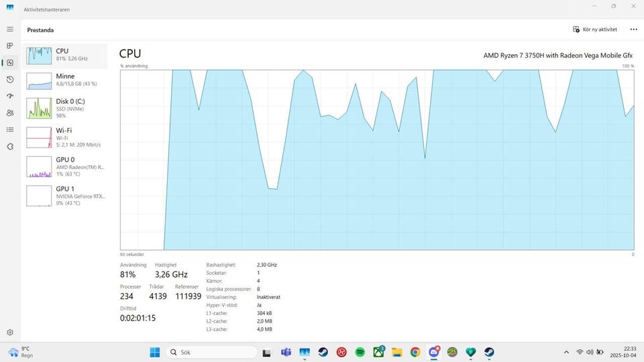The image size is (644, 362).
Task: Open last Steam icon after green heart
Action: 489,352
